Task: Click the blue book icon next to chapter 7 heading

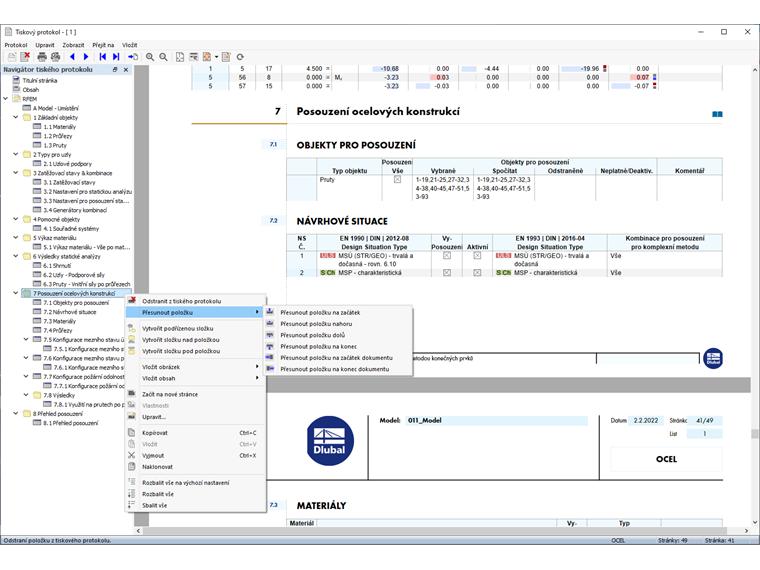Action: 717,114
